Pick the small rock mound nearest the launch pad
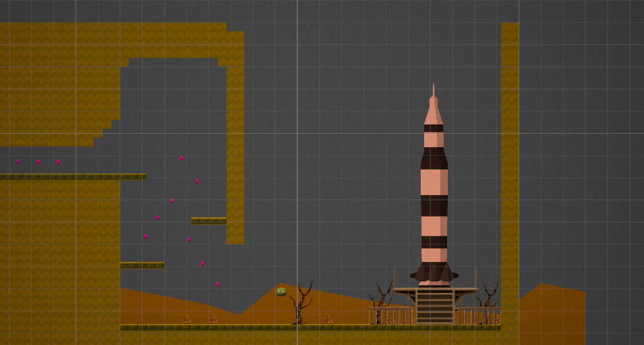Viewport: 644px width, 345px height. (329, 319)
